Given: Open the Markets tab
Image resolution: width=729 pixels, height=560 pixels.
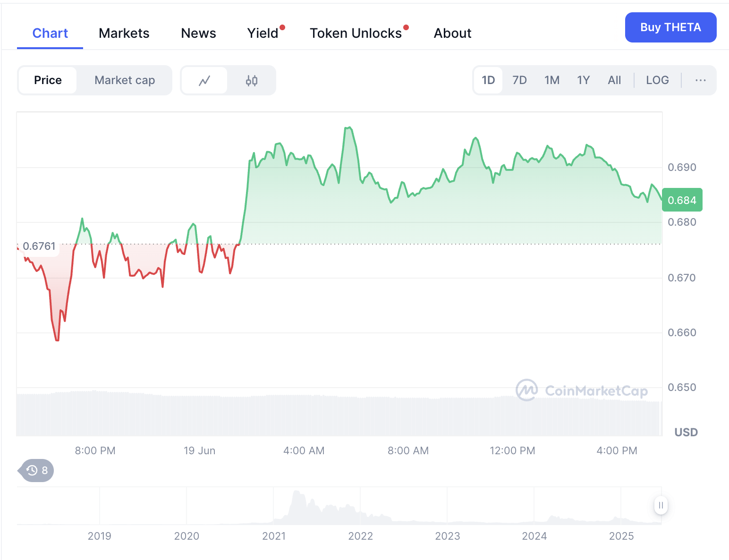Looking at the screenshot, I should coord(124,33).
